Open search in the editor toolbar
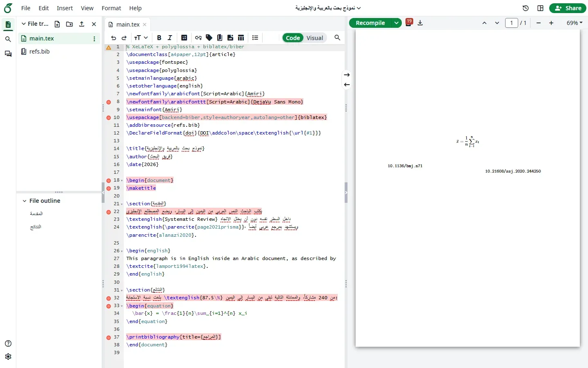 (337, 38)
